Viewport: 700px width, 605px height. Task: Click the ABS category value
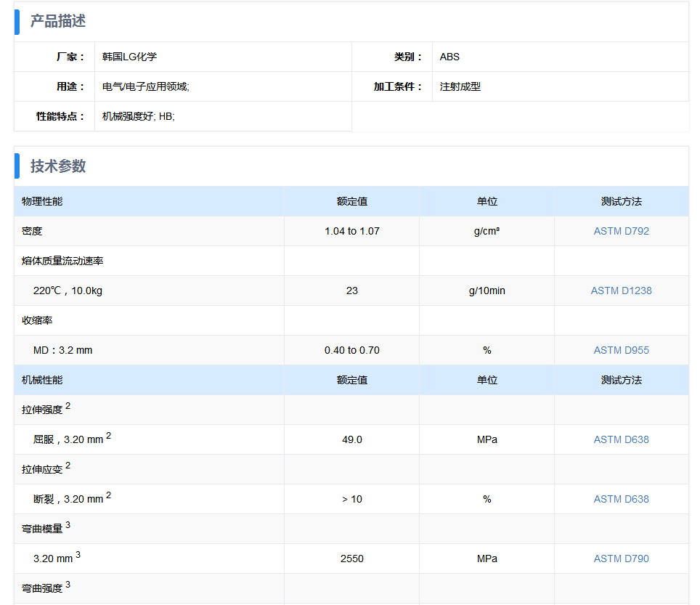click(449, 57)
